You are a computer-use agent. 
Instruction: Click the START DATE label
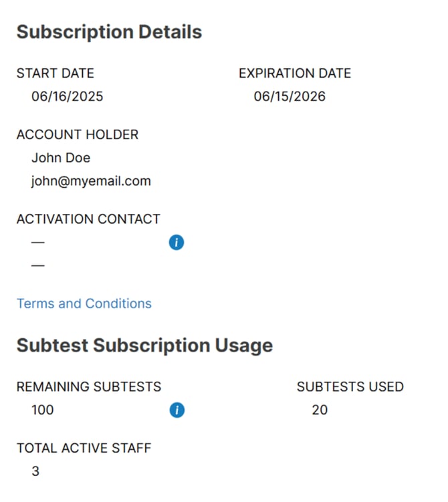click(x=55, y=74)
